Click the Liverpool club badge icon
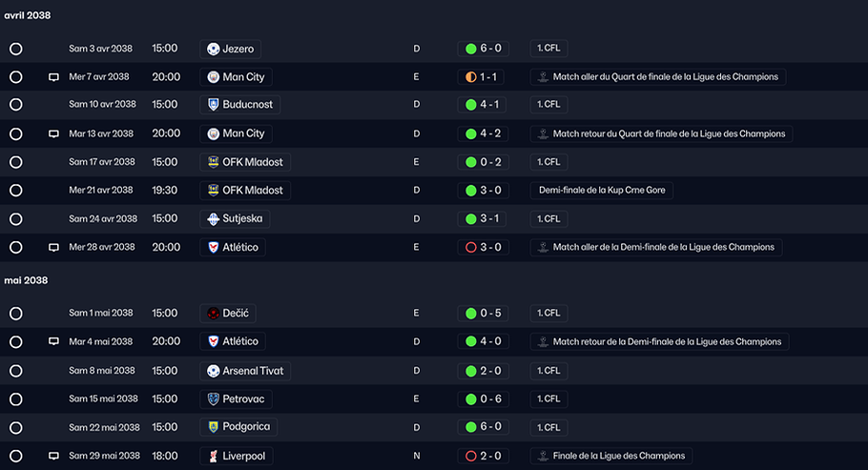868x470 pixels. point(213,456)
